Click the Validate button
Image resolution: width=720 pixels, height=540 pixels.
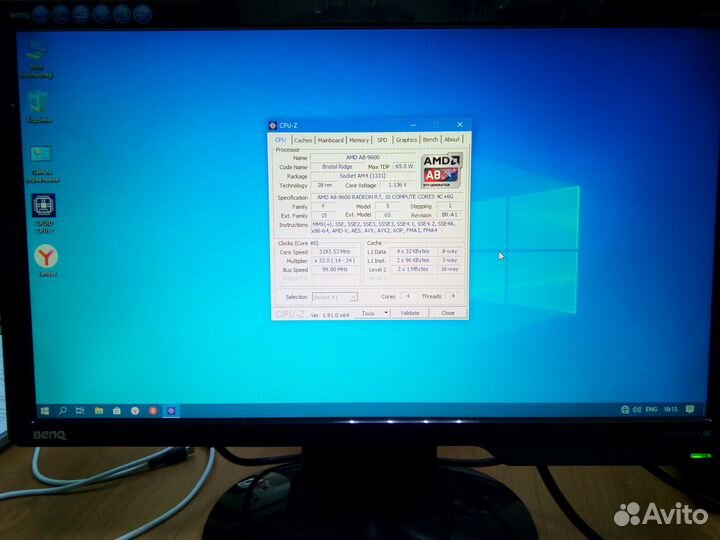click(x=410, y=313)
